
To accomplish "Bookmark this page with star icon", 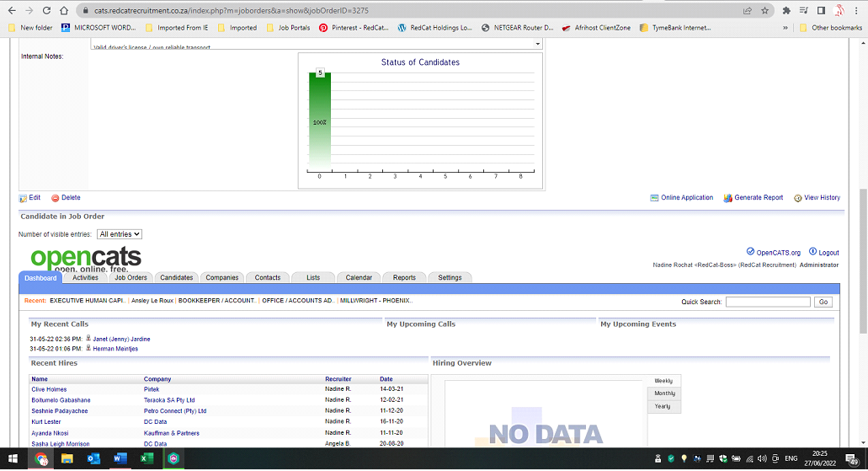I will tap(764, 11).
